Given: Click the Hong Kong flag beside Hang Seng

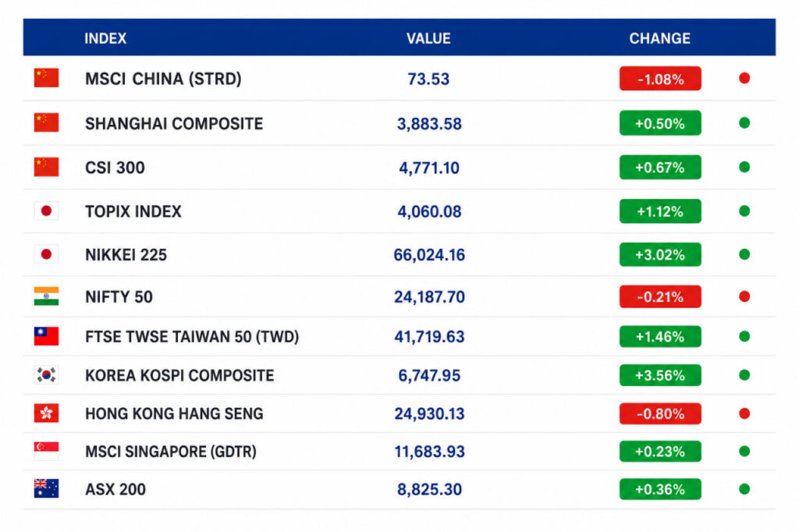Looking at the screenshot, I should pyautogui.click(x=46, y=413).
